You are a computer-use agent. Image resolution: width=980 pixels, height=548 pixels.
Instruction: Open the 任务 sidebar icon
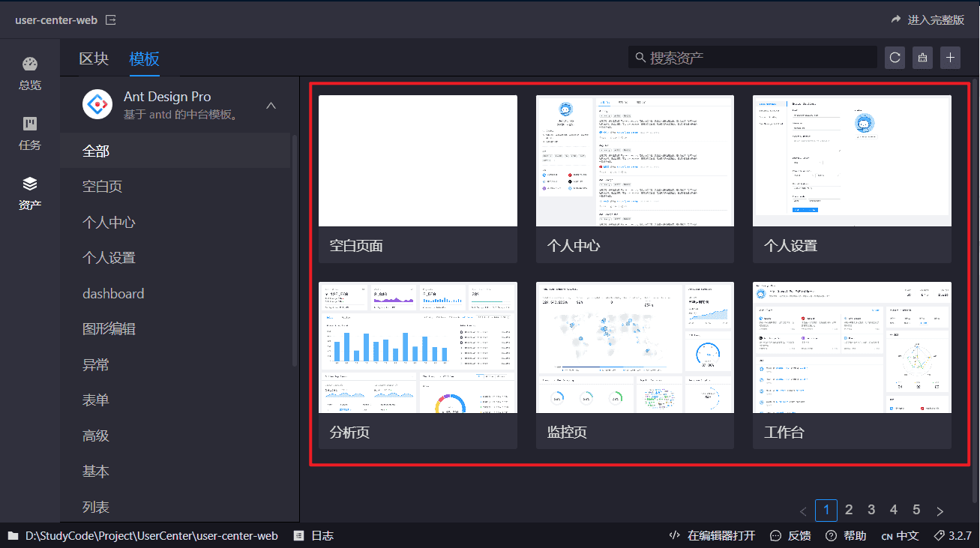(x=30, y=133)
